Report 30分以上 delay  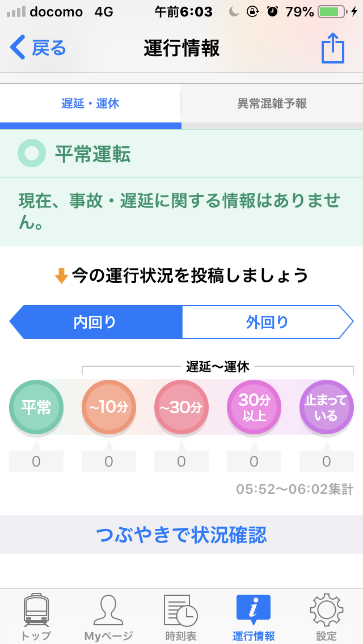click(x=254, y=407)
